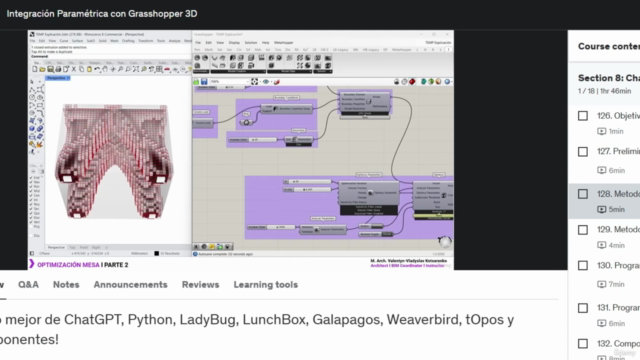Image resolution: width=640 pixels, height=360 pixels.
Task: Click Rhino's Paste clipboard toolbar icon
Action: (89, 69)
